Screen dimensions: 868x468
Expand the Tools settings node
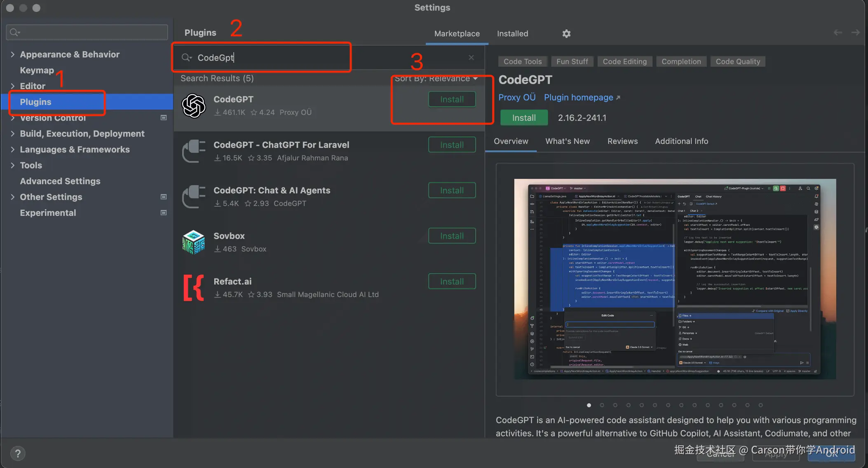click(13, 165)
